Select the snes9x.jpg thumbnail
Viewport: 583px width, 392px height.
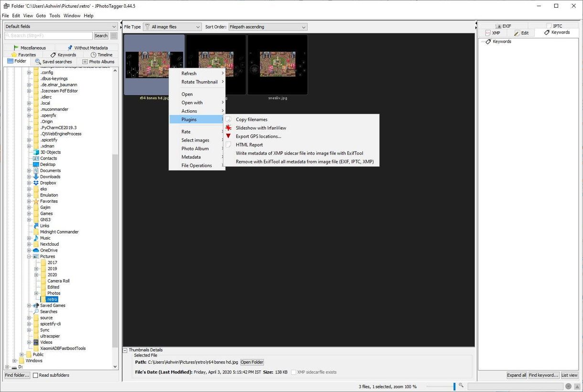click(278, 65)
